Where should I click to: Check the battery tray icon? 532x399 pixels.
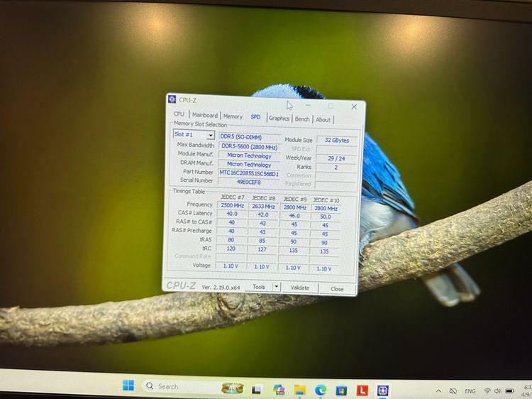tap(509, 391)
